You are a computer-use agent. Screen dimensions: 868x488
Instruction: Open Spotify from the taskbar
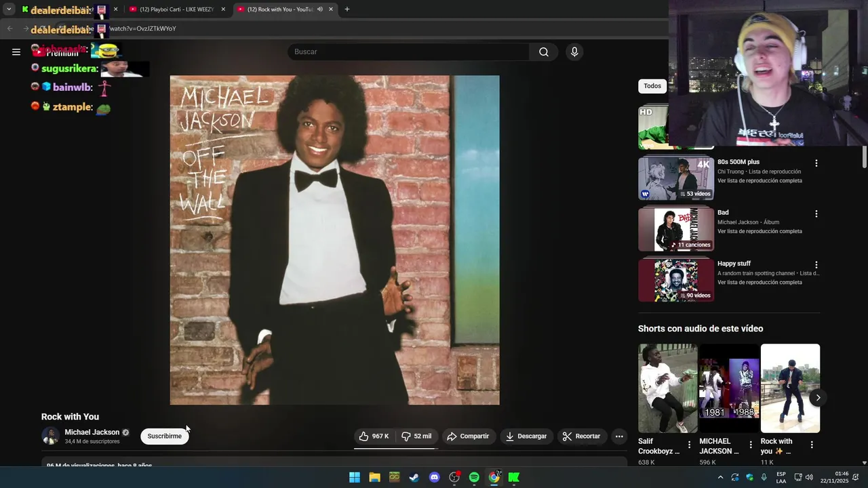pyautogui.click(x=474, y=477)
